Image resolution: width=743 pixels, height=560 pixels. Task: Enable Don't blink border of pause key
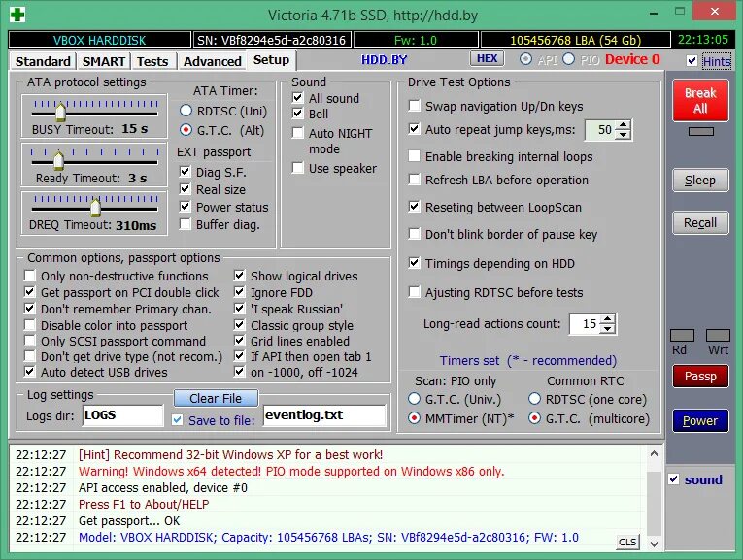(414, 233)
